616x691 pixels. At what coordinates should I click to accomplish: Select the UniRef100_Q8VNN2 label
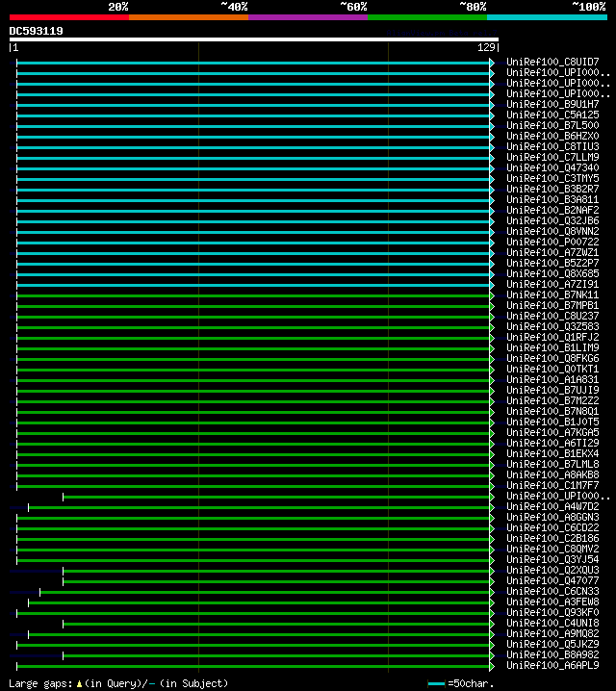[552, 231]
